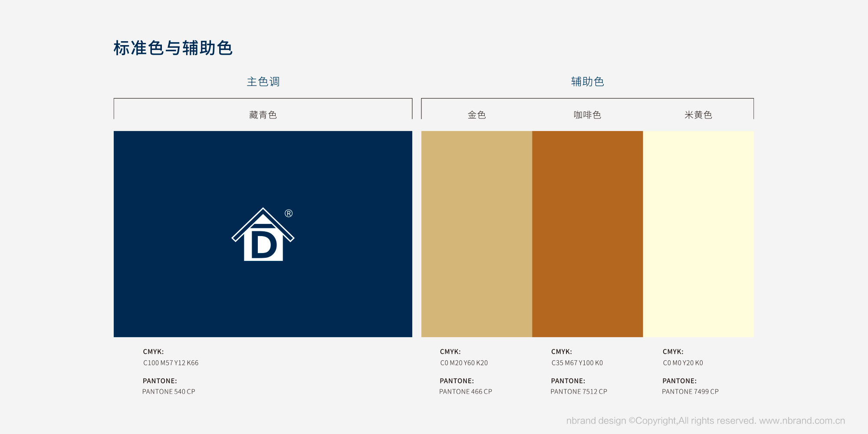Click the CMYK: label under navy swatch

154,352
